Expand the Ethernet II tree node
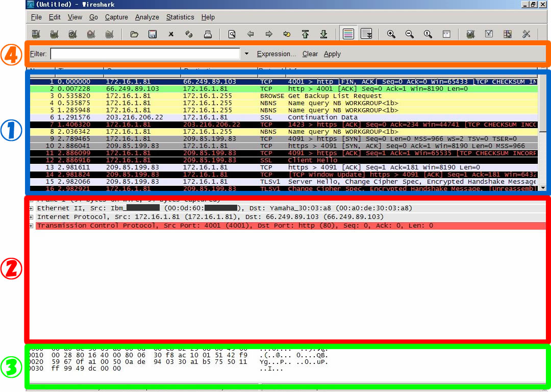This screenshot has width=551, height=392. pos(31,208)
